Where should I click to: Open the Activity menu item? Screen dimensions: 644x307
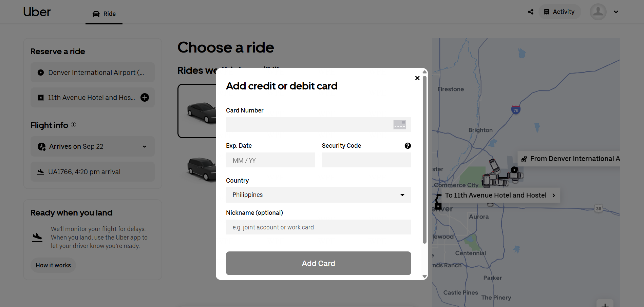[559, 12]
